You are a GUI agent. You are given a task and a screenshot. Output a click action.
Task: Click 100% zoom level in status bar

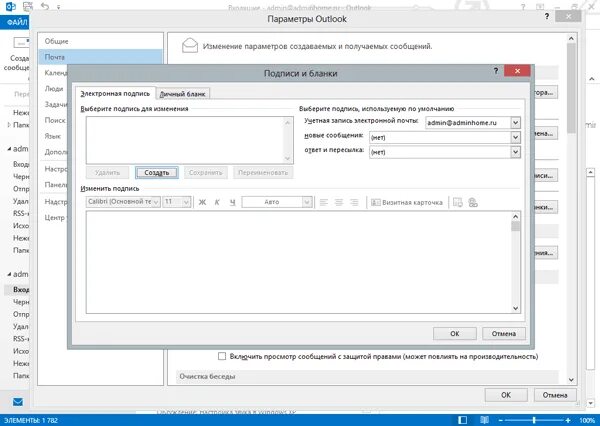coord(587,420)
